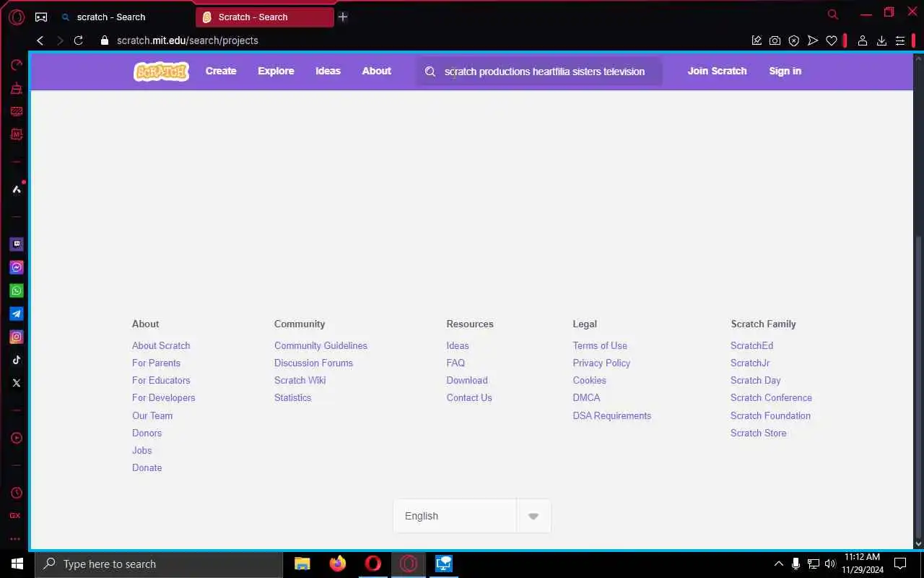Open Discussion Forums link
This screenshot has height=578, width=924.
click(x=313, y=363)
